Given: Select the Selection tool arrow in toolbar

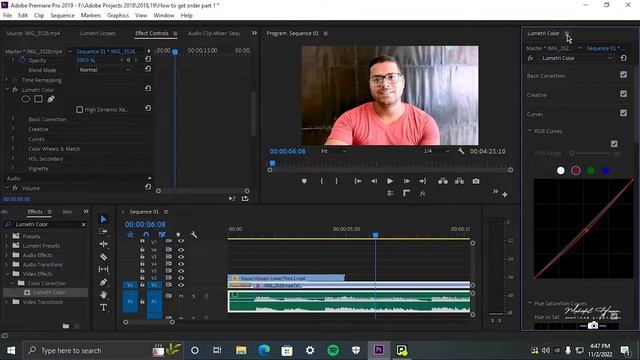Looking at the screenshot, I should click(104, 219).
